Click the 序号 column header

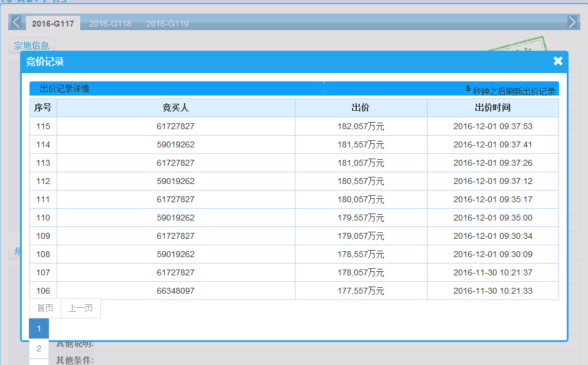pos(43,108)
